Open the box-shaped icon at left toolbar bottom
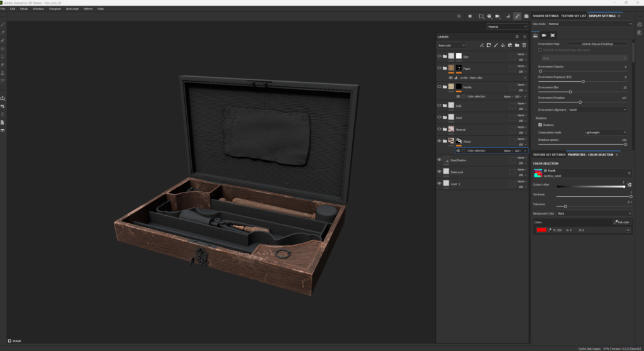Screen dimensions: 644x351 (3, 130)
